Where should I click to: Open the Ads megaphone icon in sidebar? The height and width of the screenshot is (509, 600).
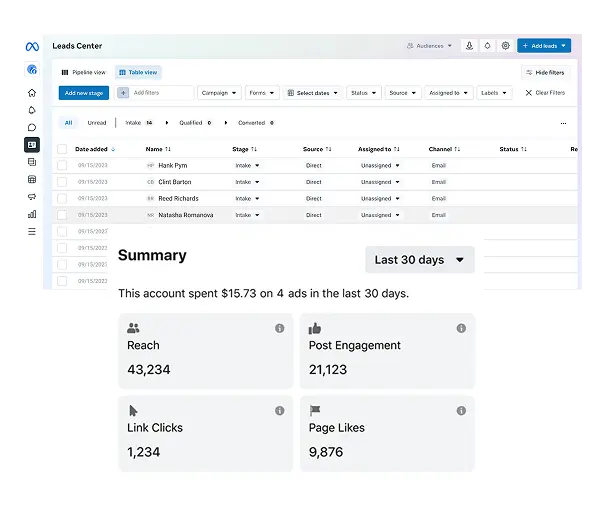[x=32, y=196]
